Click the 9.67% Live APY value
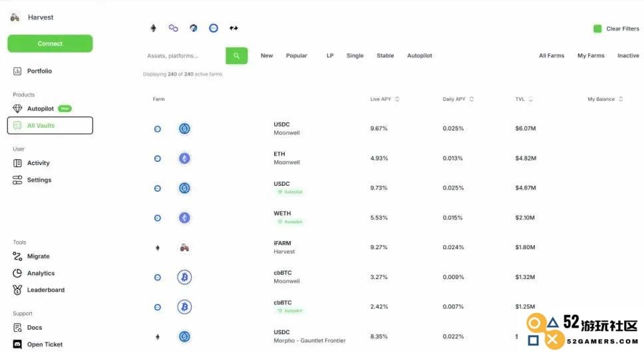Screen dimensions: 644x353 (x=379, y=129)
